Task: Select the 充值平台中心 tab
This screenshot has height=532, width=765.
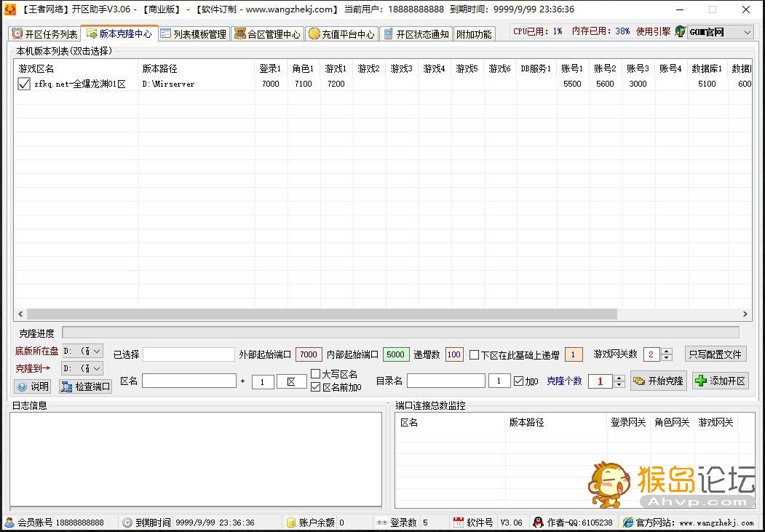Action: coord(341,33)
